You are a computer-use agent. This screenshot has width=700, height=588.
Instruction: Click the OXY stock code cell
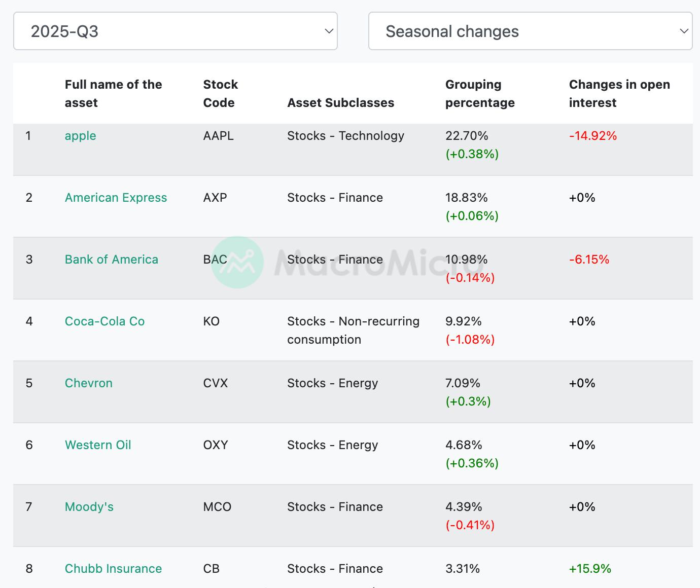coord(216,445)
